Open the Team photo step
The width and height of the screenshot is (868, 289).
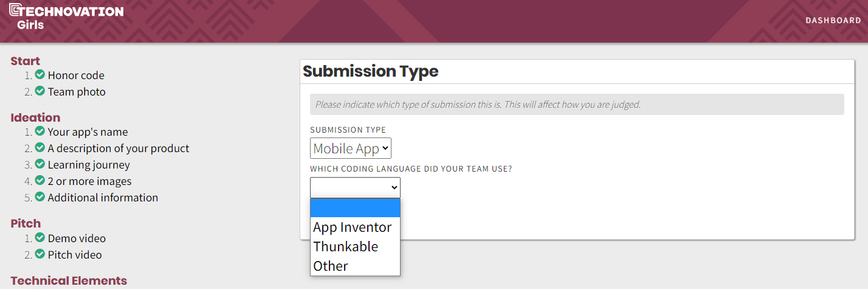pos(77,92)
